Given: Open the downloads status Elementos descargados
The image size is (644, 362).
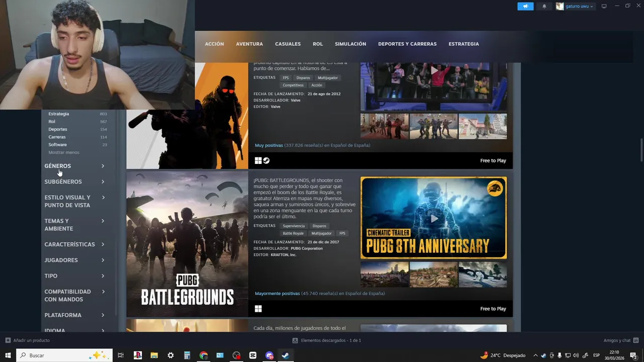Looking at the screenshot, I should 327,340.
